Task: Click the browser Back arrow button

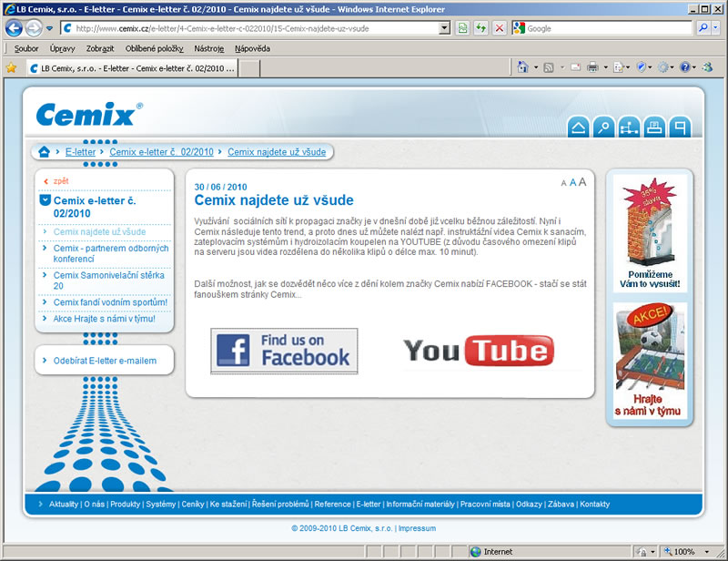Action: point(15,28)
